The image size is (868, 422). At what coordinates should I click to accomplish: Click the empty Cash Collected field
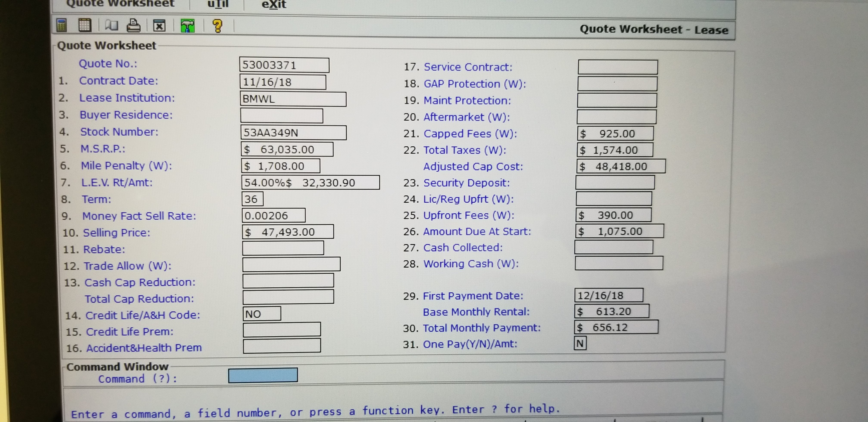[x=614, y=247]
